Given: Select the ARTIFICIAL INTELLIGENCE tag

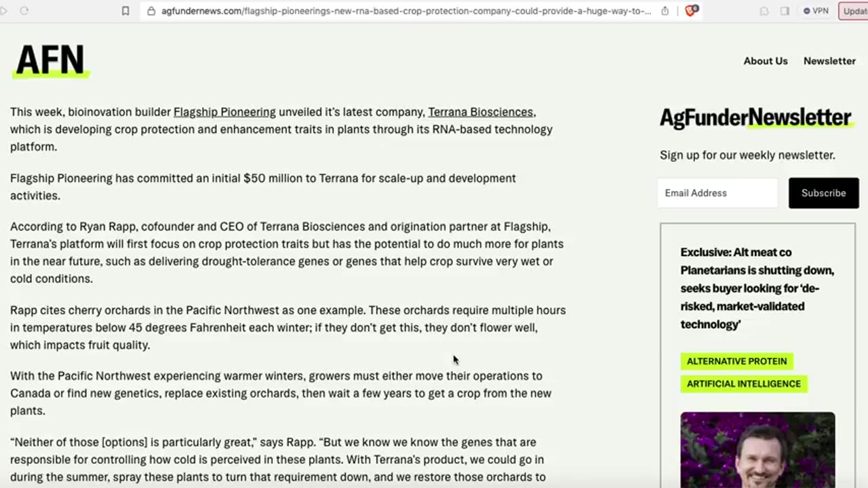Looking at the screenshot, I should [743, 384].
